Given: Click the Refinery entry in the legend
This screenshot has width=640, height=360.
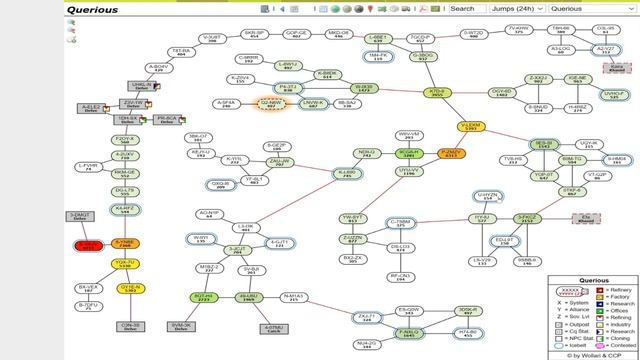Looking at the screenshot, I should point(614,290).
